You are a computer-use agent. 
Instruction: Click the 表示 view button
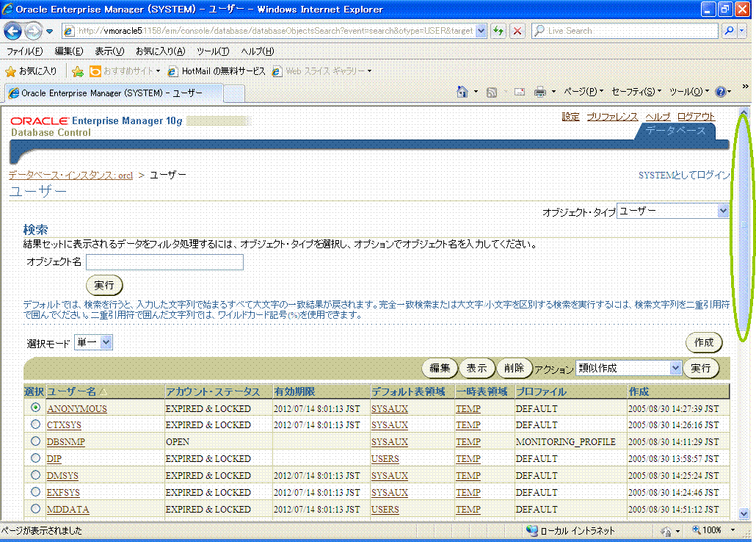click(x=476, y=368)
